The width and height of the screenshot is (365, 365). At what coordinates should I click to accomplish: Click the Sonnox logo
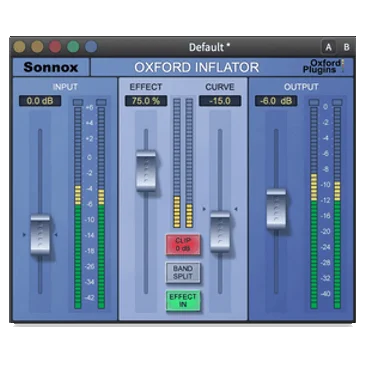click(51, 67)
